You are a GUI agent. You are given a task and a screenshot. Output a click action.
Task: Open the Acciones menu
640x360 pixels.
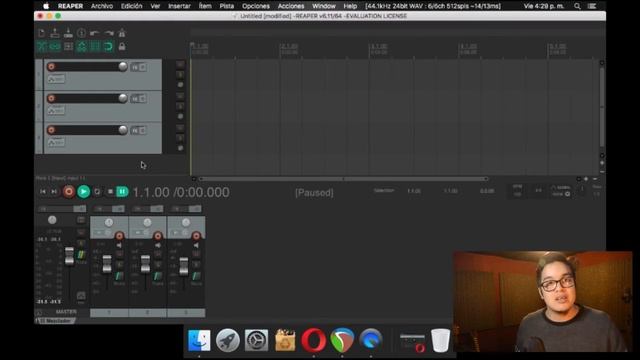(291, 6)
